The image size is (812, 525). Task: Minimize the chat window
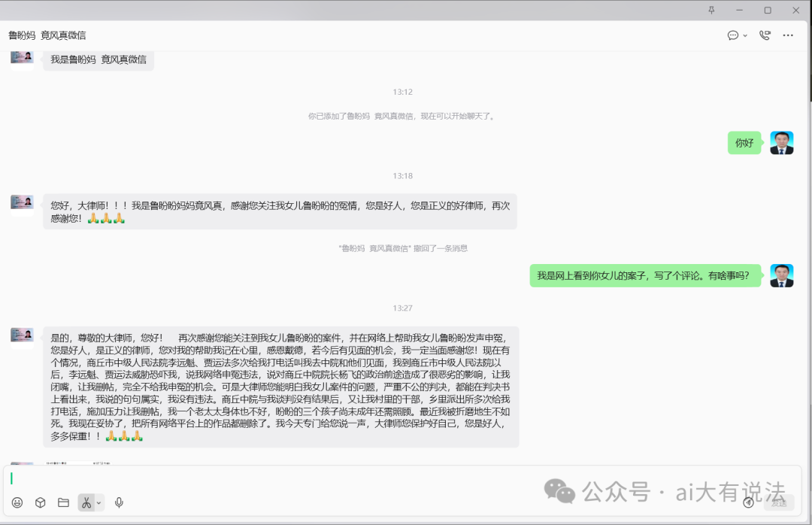coord(740,10)
